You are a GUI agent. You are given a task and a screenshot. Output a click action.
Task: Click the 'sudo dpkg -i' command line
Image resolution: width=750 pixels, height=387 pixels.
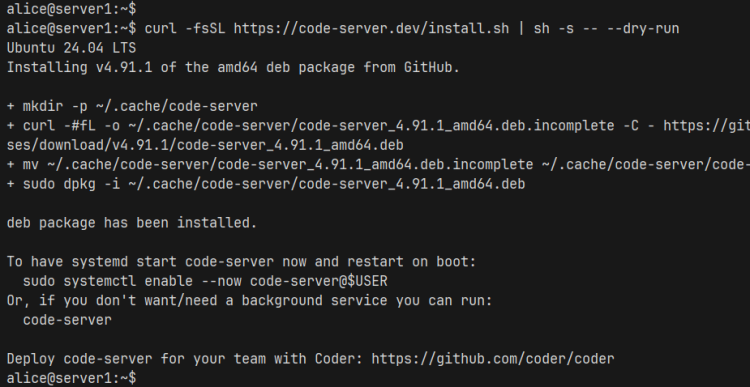click(x=266, y=184)
